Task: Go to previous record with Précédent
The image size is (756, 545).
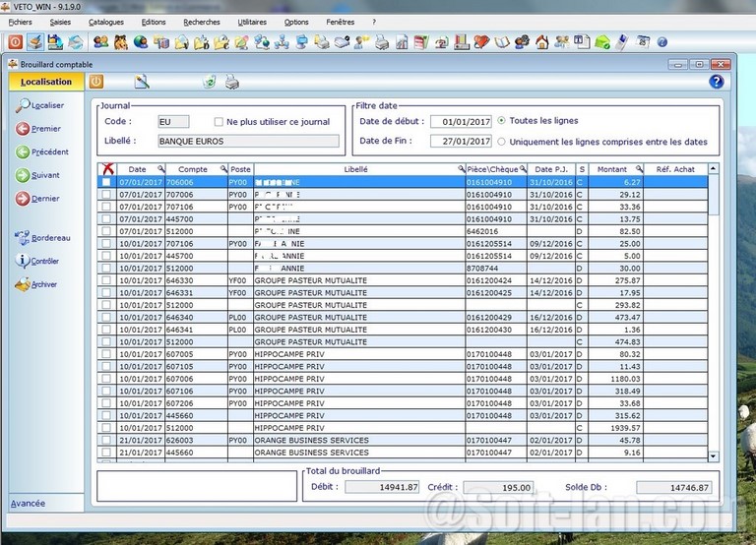Action: [x=23, y=152]
